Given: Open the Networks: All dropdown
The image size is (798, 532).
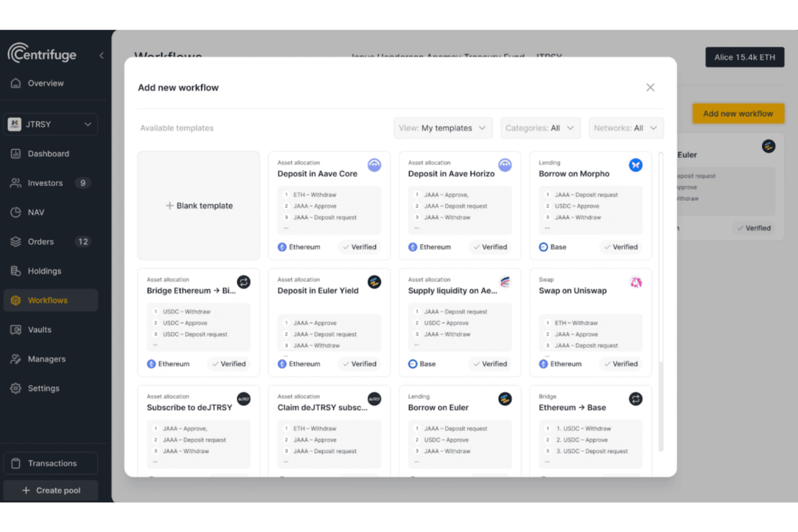Looking at the screenshot, I should 625,128.
